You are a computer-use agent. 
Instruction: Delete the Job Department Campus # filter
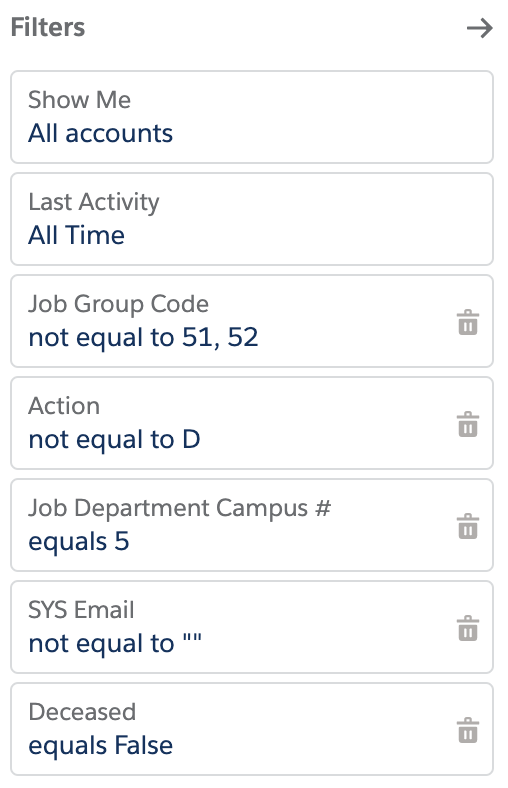(x=468, y=526)
